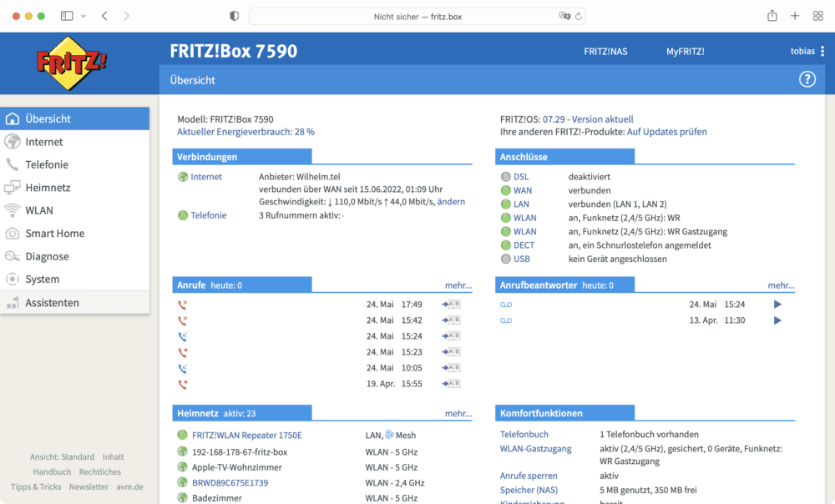Go forward with the Safari forward arrow
Viewport: 835px width, 504px height.
point(126,16)
